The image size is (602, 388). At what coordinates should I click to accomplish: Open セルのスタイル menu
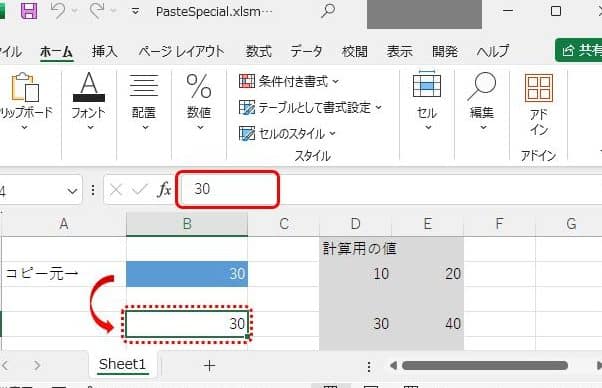tap(288, 134)
